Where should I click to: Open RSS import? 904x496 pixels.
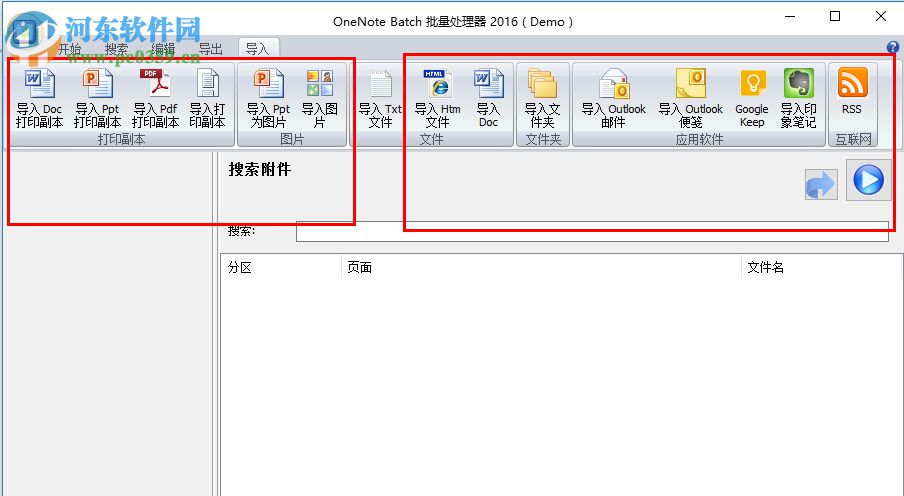pos(852,92)
